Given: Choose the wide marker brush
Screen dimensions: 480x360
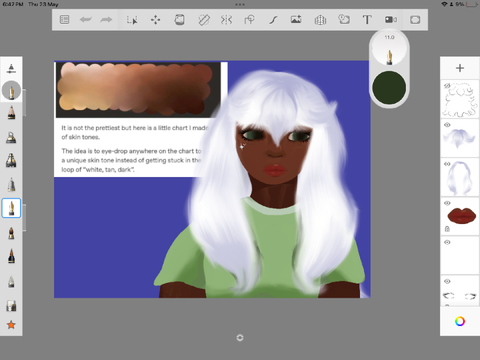Looking at the screenshot, I should point(11,161).
